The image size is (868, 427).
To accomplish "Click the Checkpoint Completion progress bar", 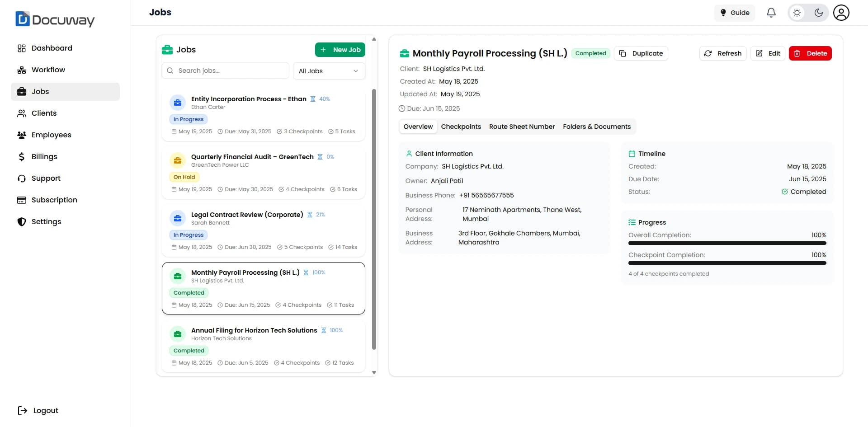I will point(727,263).
